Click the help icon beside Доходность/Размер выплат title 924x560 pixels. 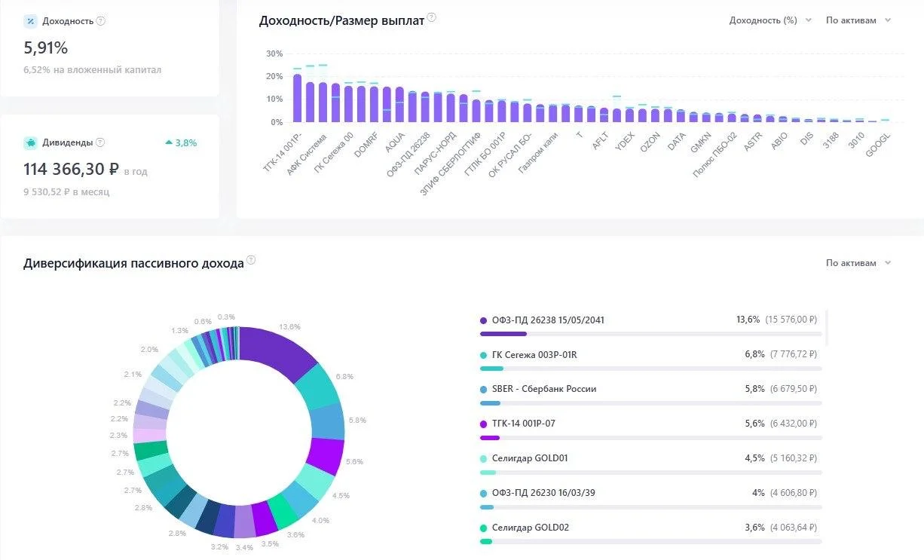432,18
